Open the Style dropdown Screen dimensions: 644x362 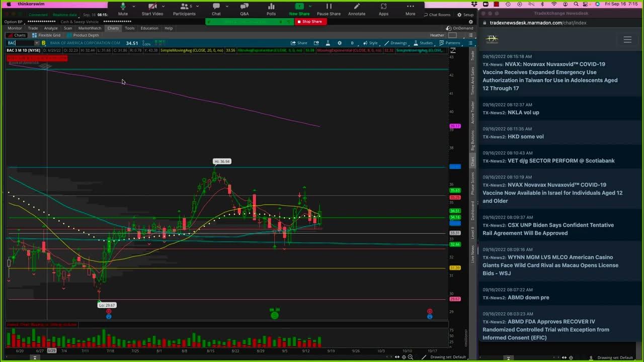pyautogui.click(x=371, y=43)
